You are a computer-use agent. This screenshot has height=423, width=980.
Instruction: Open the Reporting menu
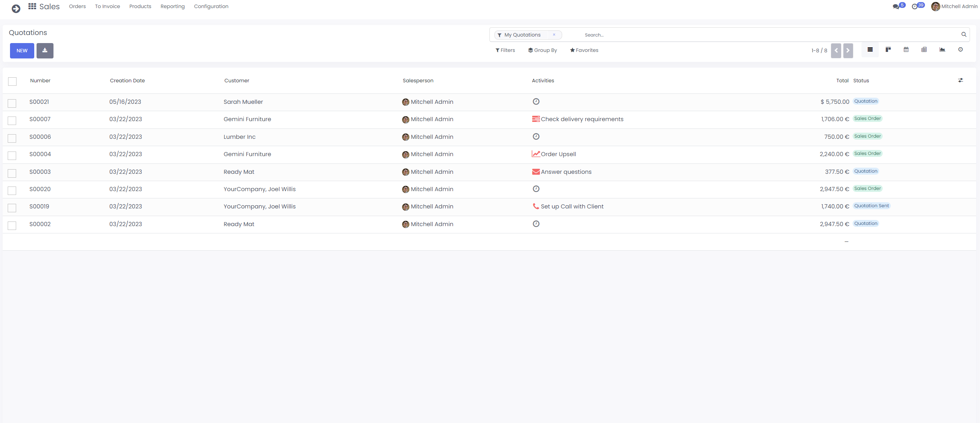(x=172, y=7)
